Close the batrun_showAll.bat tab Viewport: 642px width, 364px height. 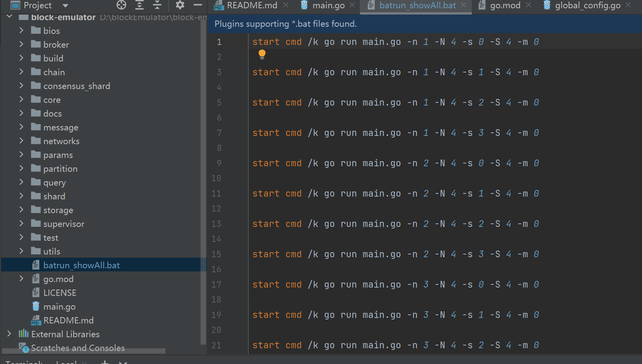pyautogui.click(x=463, y=5)
